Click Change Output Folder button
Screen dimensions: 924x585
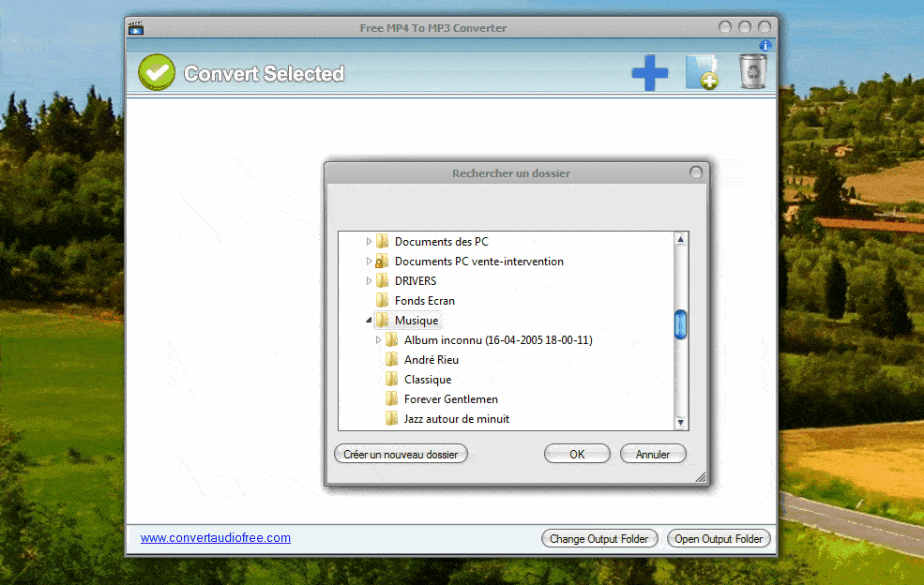pos(599,538)
